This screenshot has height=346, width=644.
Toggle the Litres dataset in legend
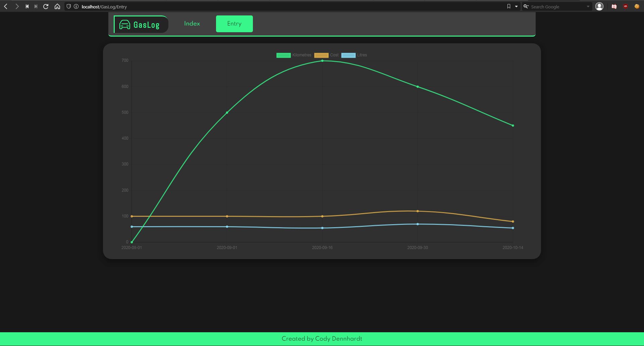coord(348,55)
